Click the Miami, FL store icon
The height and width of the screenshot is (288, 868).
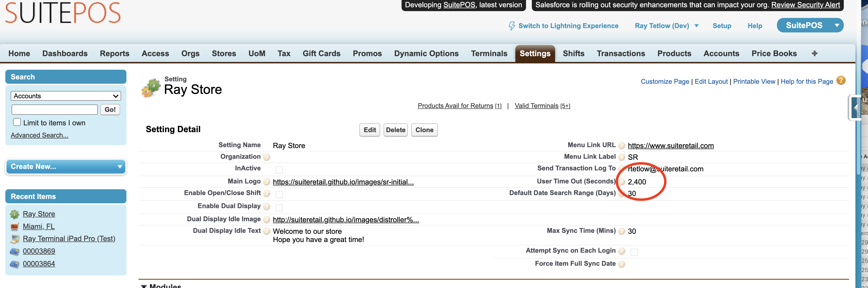15,227
